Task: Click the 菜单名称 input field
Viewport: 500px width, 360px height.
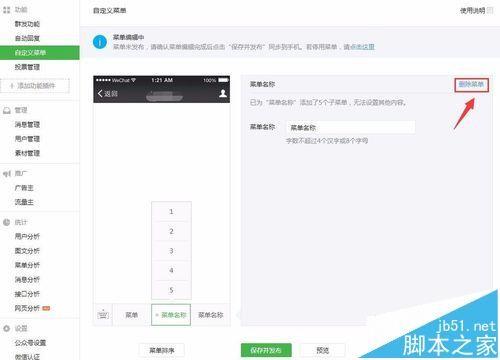Action: 351,127
